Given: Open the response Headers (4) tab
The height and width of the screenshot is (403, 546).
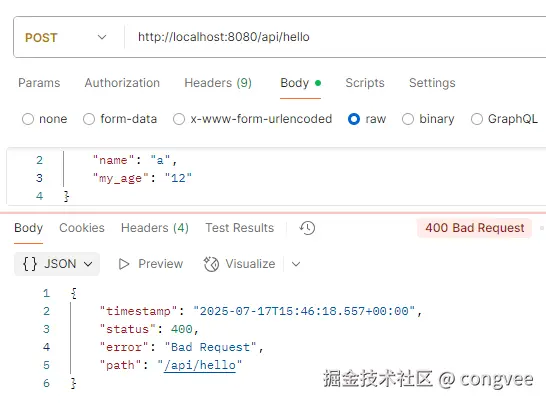Looking at the screenshot, I should (155, 228).
